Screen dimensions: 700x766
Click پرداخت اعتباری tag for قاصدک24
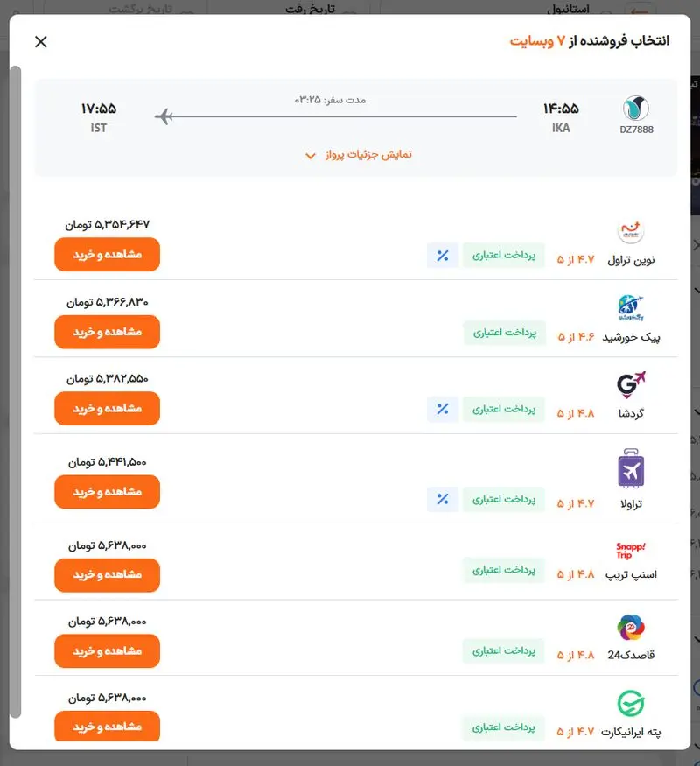(x=504, y=650)
